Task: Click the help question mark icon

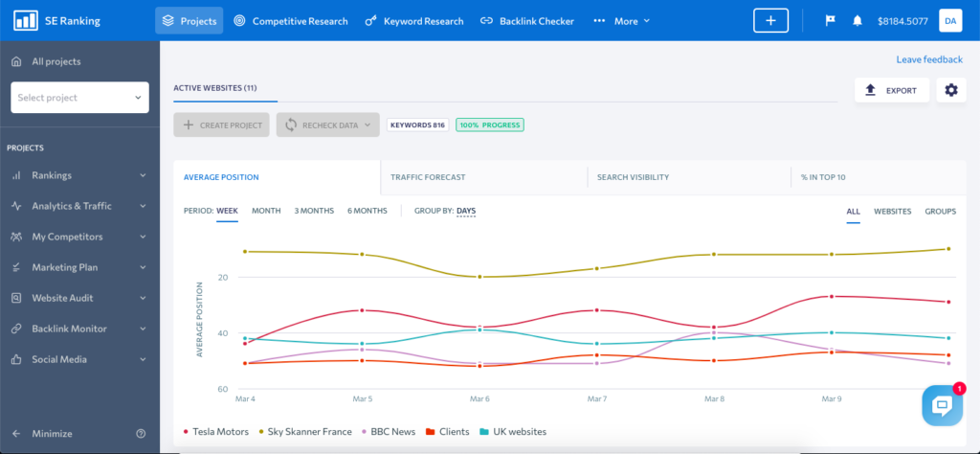Action: (x=141, y=434)
